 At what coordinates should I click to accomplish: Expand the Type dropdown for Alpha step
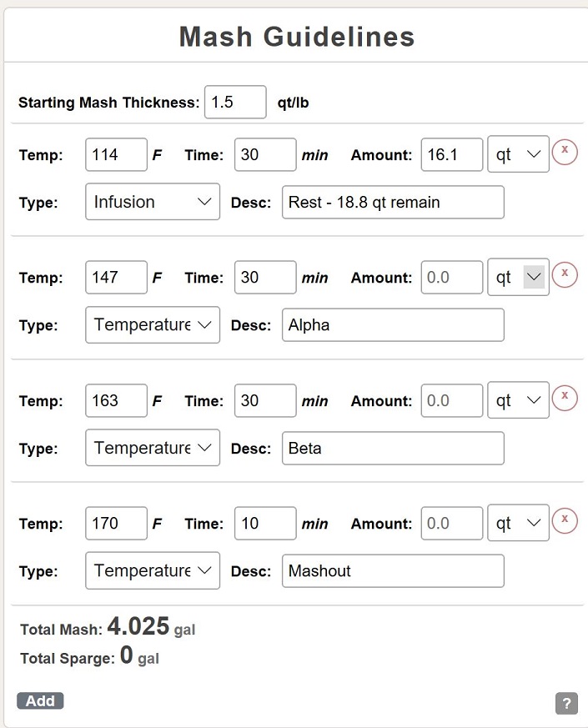152,324
